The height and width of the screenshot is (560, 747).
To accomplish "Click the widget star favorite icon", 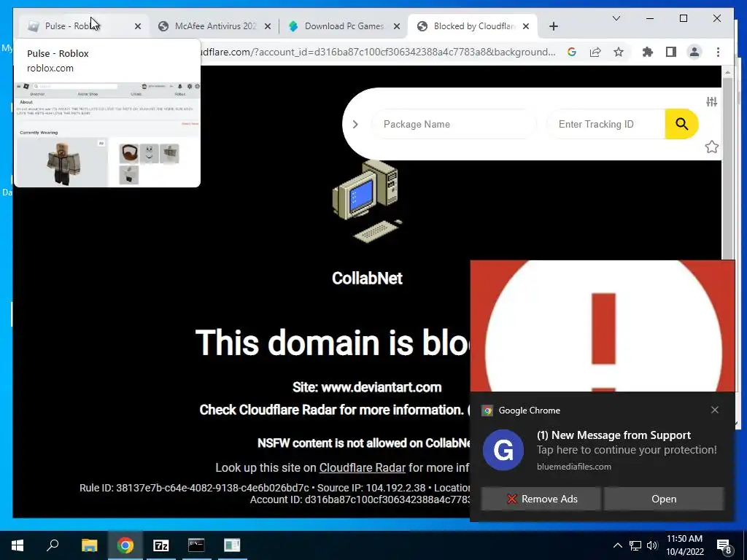I will 712,147.
